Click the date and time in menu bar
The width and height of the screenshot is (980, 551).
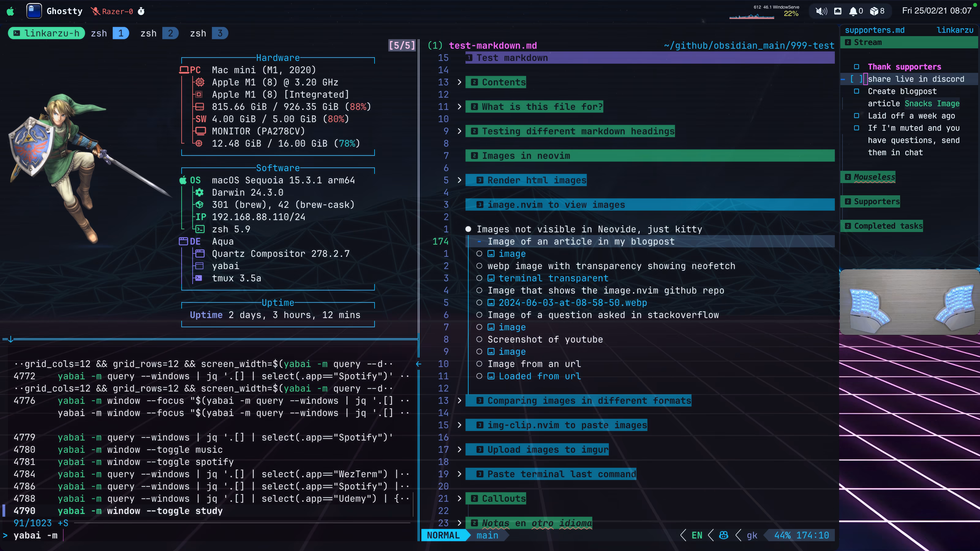(x=937, y=11)
